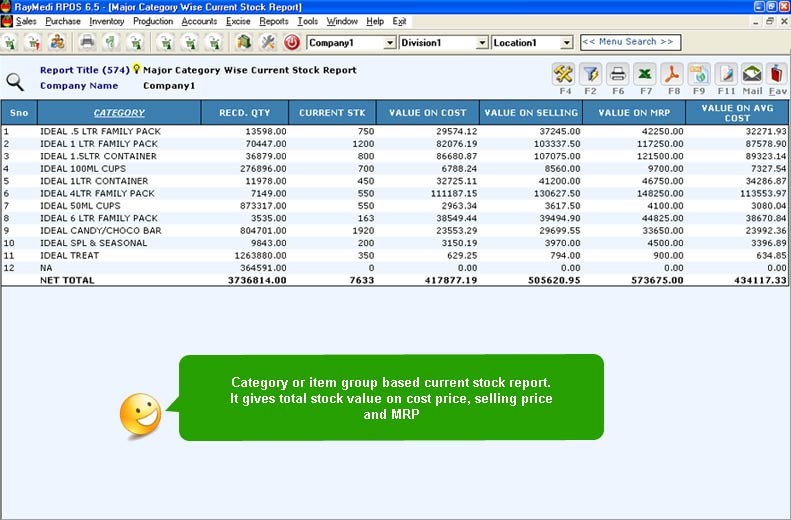Click the VALUE ON SELLING column header

tap(531, 112)
